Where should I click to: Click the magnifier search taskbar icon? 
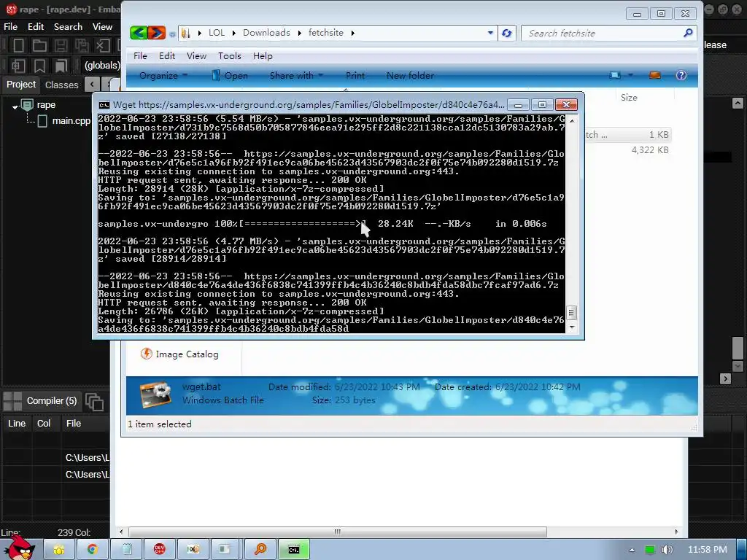[260, 550]
